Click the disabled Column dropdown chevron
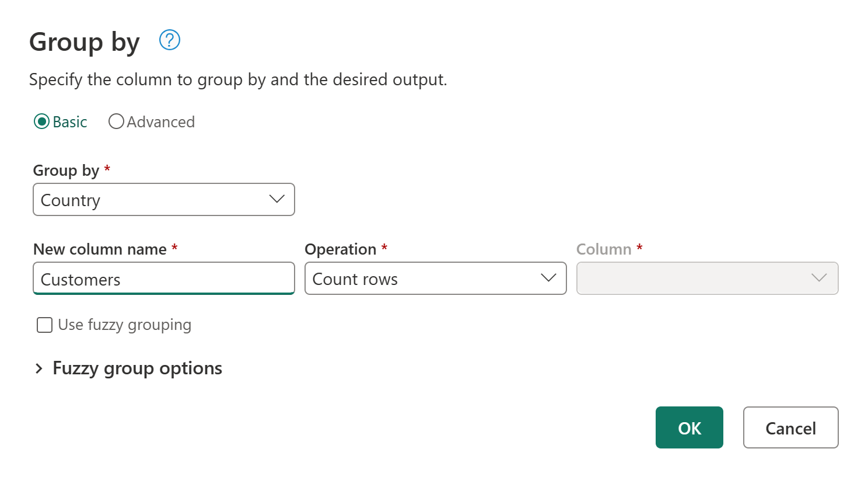This screenshot has height=480, width=868. tap(819, 279)
